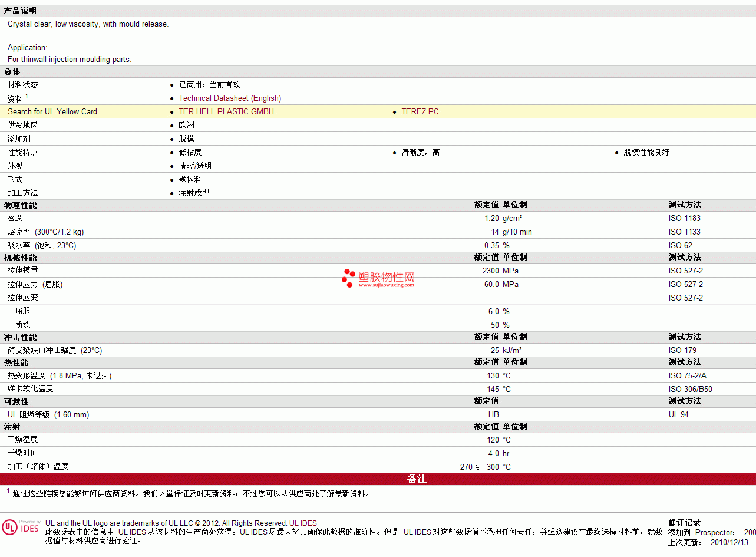The height and width of the screenshot is (557, 756).
Task: Click the 热性能 section header
Action: [16, 363]
